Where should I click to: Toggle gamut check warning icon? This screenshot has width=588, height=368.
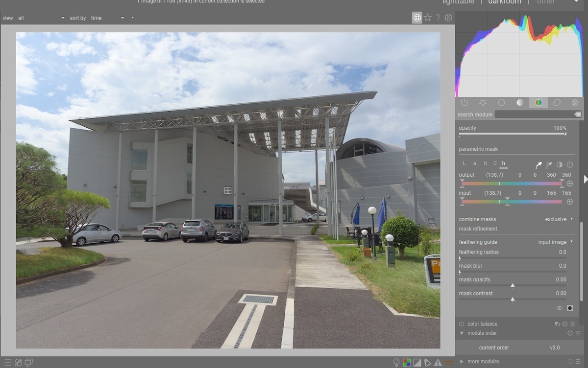click(x=438, y=363)
